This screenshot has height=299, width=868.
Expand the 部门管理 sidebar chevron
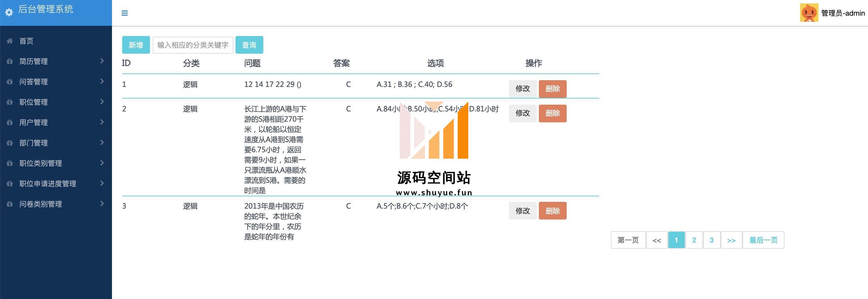coord(102,143)
